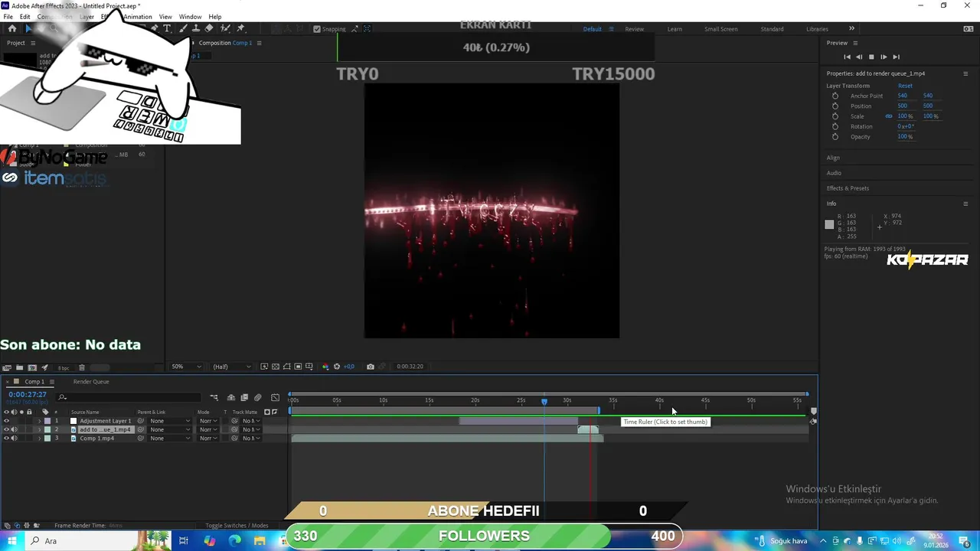Take a snapshot with camera icon

click(371, 367)
